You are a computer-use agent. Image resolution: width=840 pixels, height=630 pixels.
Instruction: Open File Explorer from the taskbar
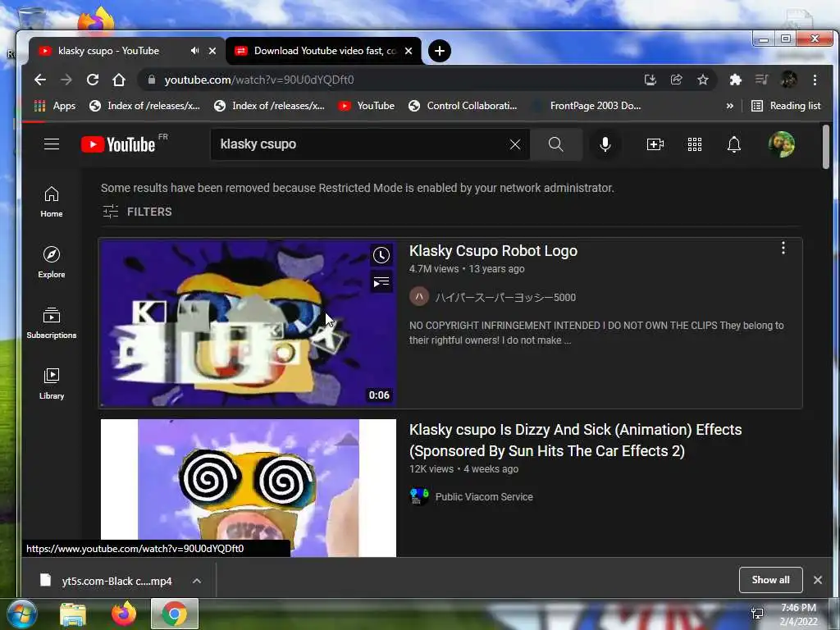click(x=73, y=614)
